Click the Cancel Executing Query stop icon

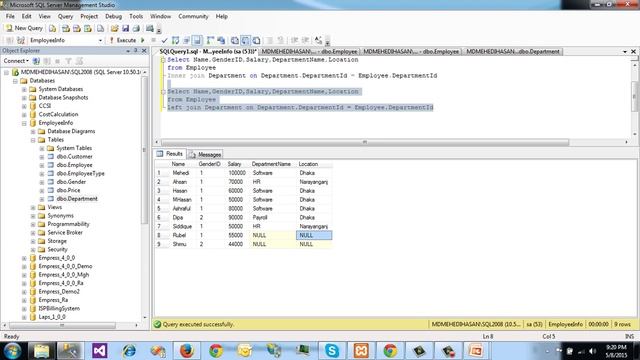153,40
